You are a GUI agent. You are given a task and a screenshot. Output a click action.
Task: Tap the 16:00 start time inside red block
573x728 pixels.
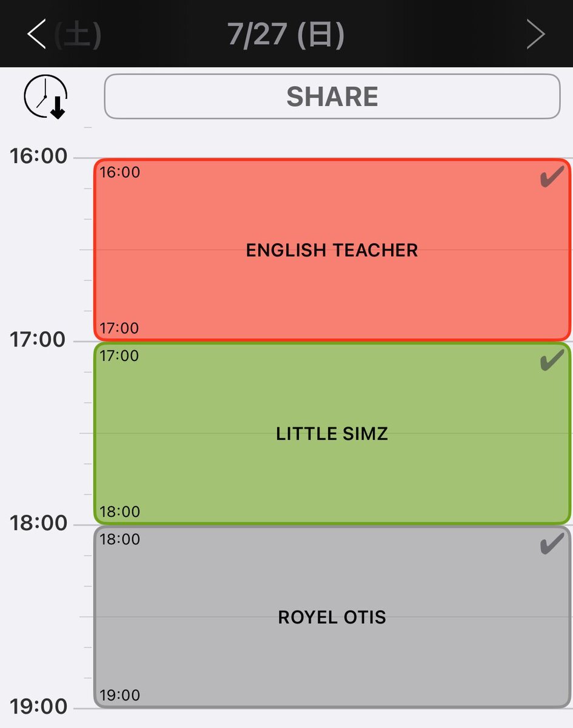[x=120, y=172]
